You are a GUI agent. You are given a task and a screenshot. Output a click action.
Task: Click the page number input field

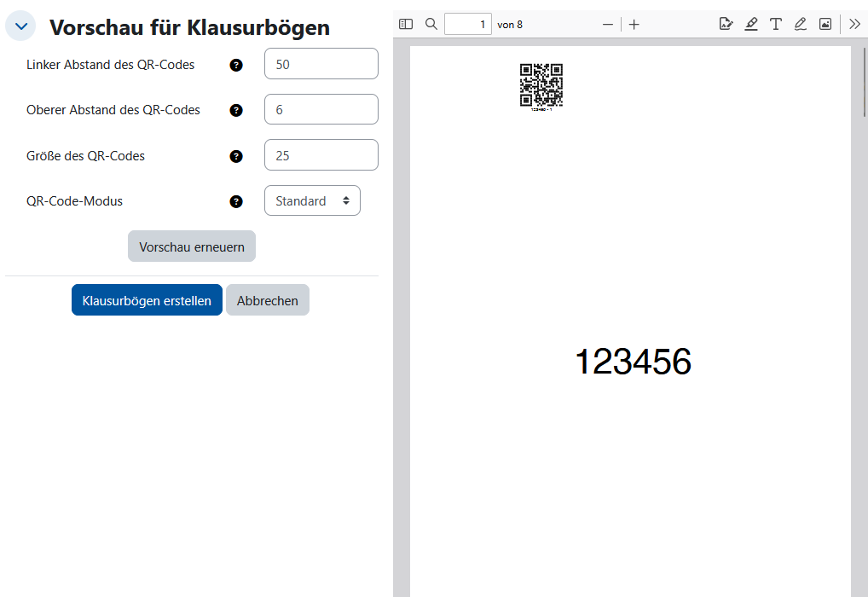(468, 24)
